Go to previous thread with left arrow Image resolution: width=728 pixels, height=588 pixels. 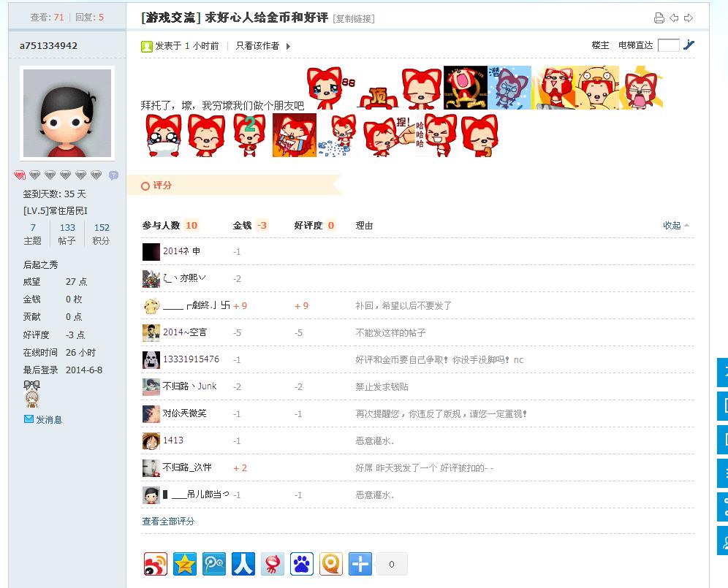[x=674, y=18]
